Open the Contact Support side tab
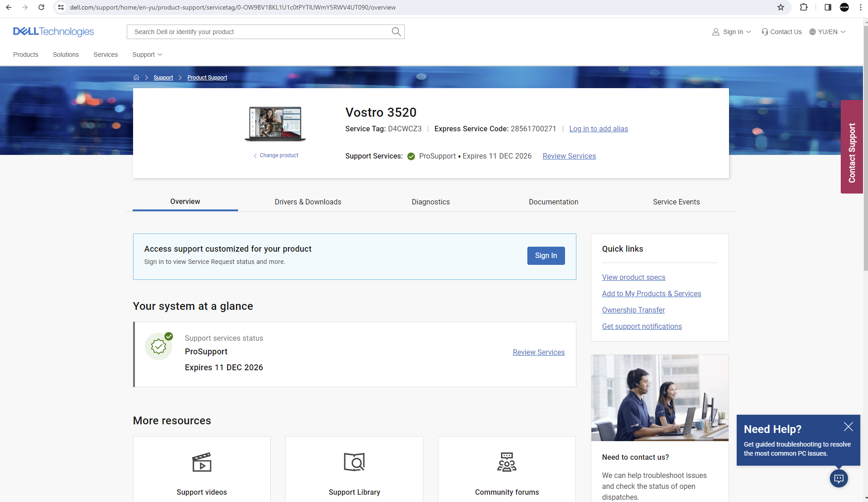 point(852,147)
